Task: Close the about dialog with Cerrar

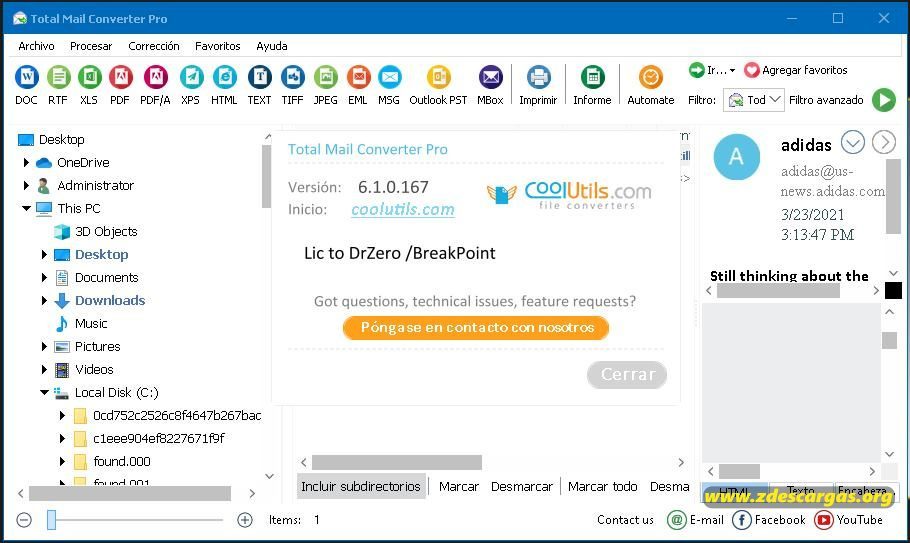Action: pyautogui.click(x=627, y=374)
